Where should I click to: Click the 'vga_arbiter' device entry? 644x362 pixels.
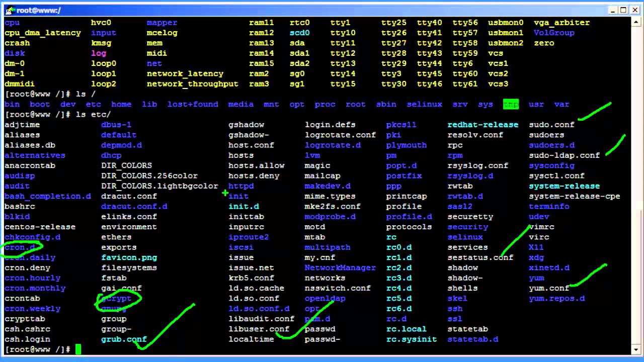[x=562, y=23]
